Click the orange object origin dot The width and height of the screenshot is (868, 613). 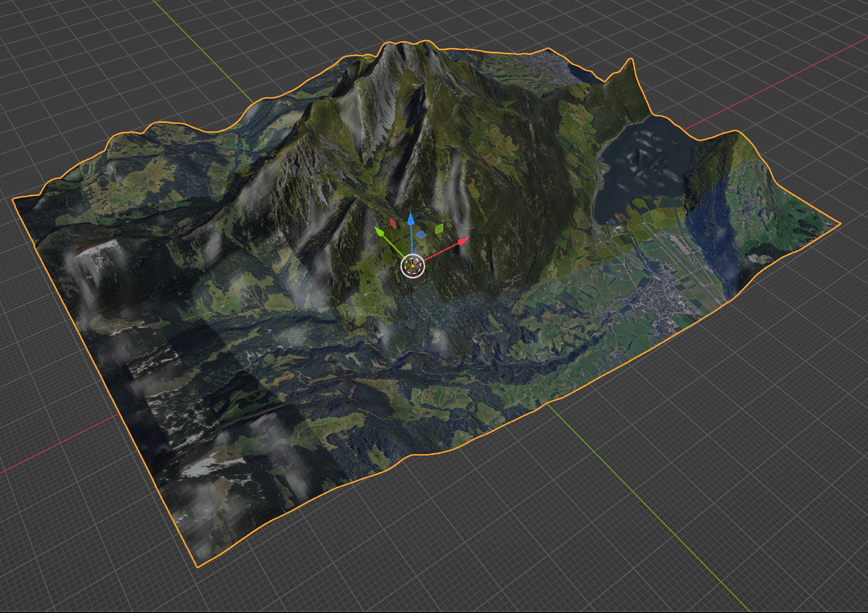point(413,267)
